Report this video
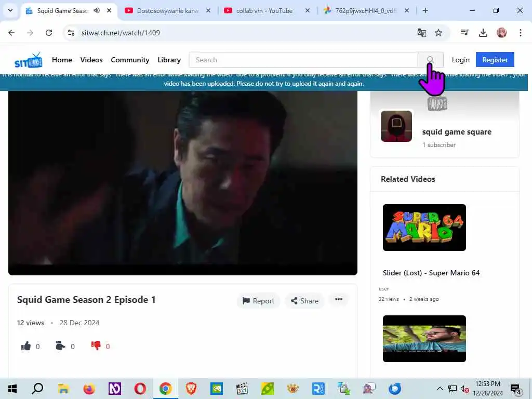The image size is (532, 399). click(x=259, y=301)
